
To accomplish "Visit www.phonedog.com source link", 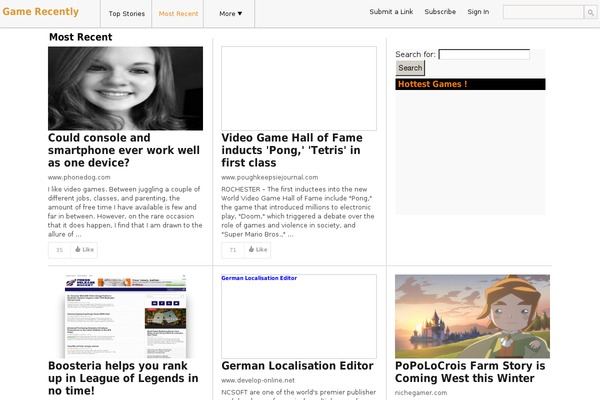I will pyautogui.click(x=79, y=177).
